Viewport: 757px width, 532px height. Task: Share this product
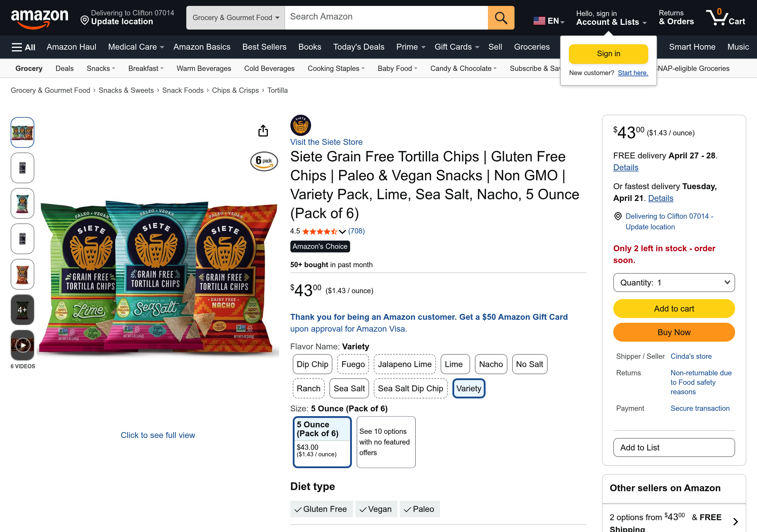(263, 131)
